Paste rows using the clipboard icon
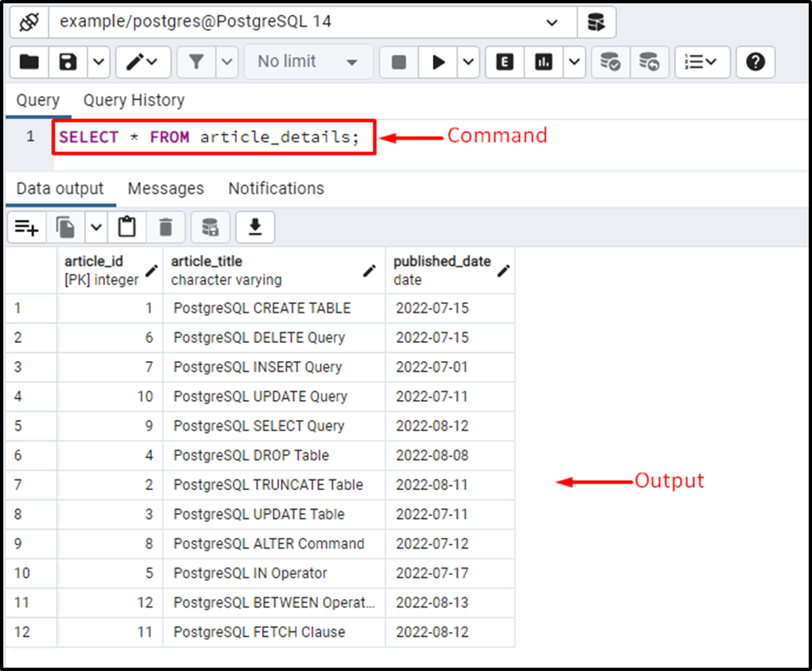812x671 pixels. click(x=126, y=226)
